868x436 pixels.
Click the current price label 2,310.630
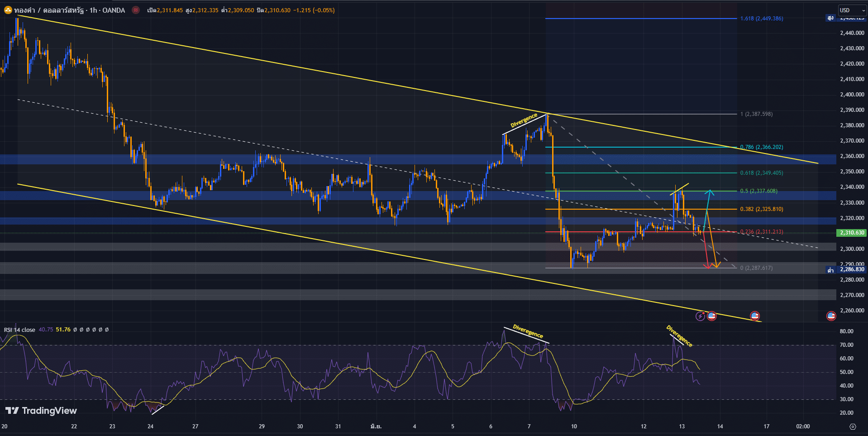tap(852, 233)
